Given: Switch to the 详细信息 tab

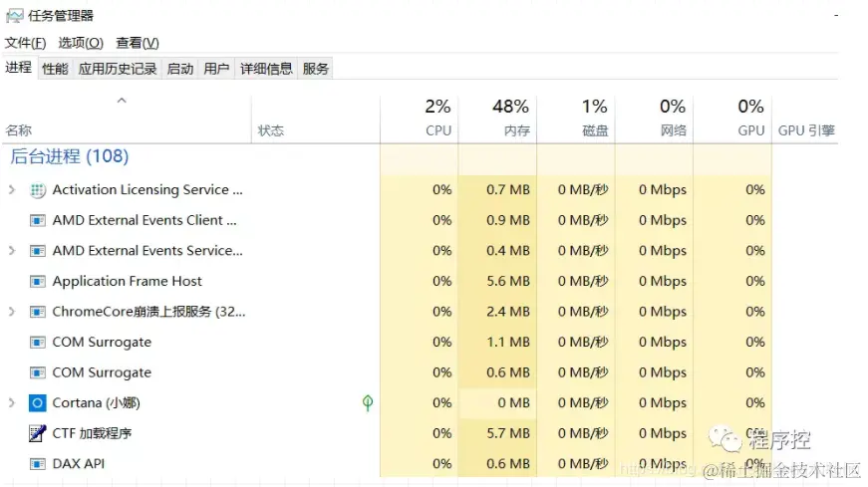Looking at the screenshot, I should click(266, 69).
